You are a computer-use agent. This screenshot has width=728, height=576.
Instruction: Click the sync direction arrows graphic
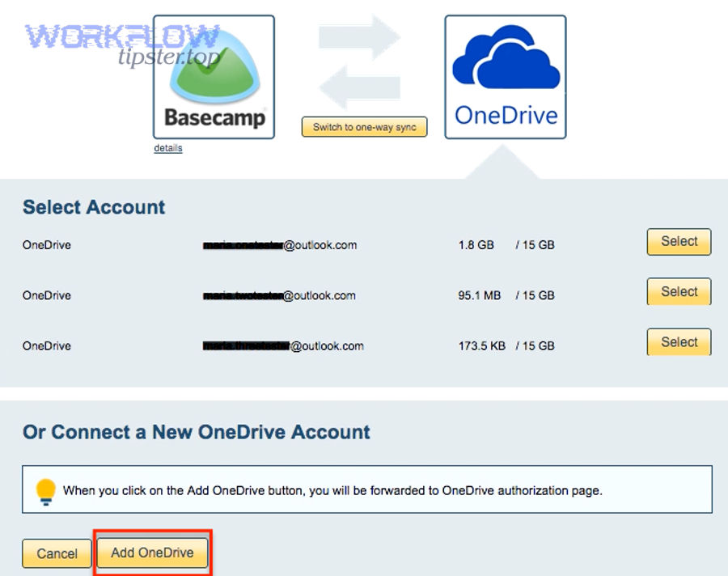pos(359,63)
